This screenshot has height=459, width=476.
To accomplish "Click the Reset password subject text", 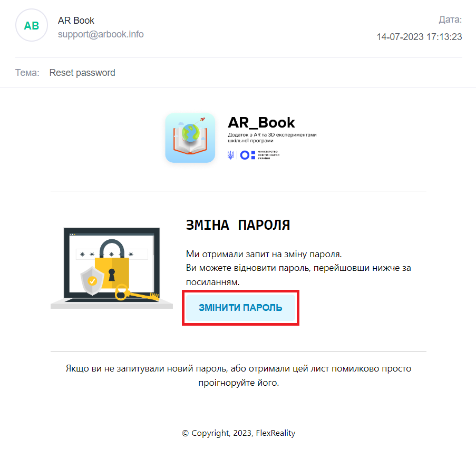I will point(82,73).
